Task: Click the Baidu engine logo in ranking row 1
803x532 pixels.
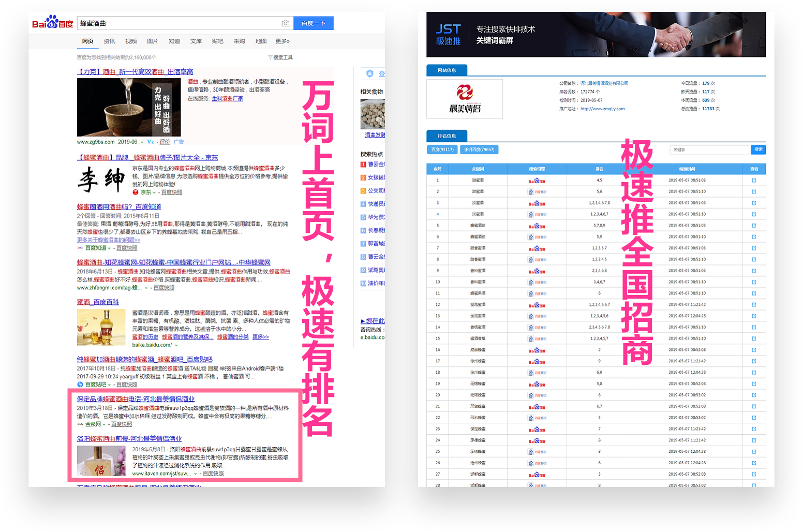Action: point(537,181)
